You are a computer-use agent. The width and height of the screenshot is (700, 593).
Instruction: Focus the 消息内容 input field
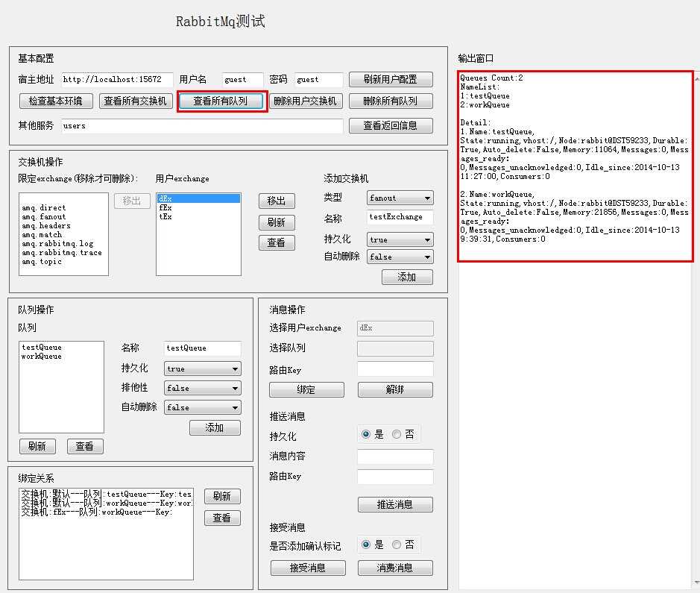point(395,456)
